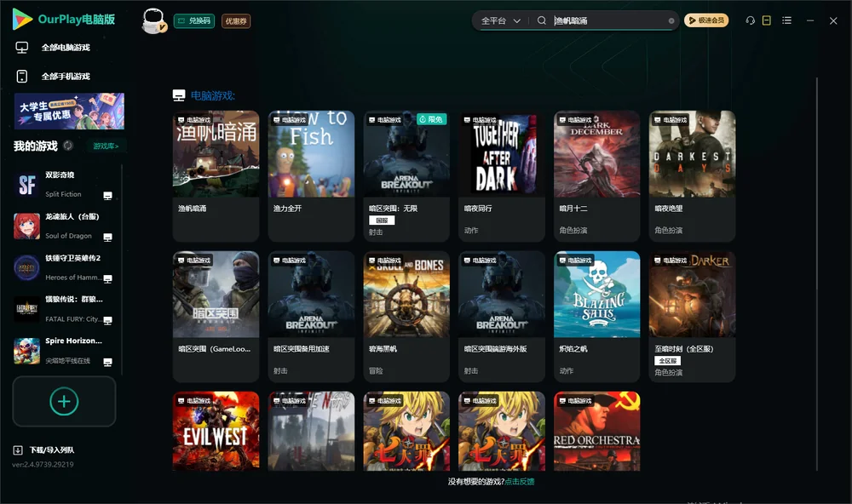Open the 大学生专属优惠 banner
Viewport: 852px width, 504px height.
coord(69,111)
